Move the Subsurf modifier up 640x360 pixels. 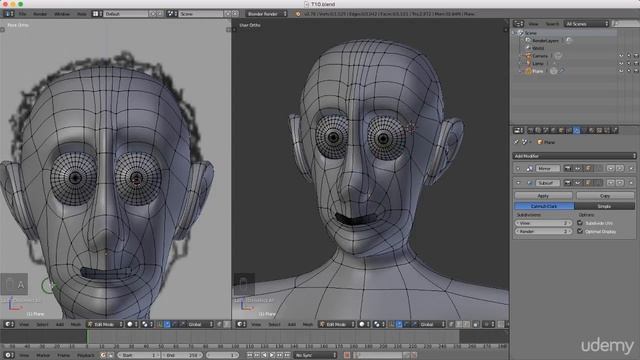611,182
